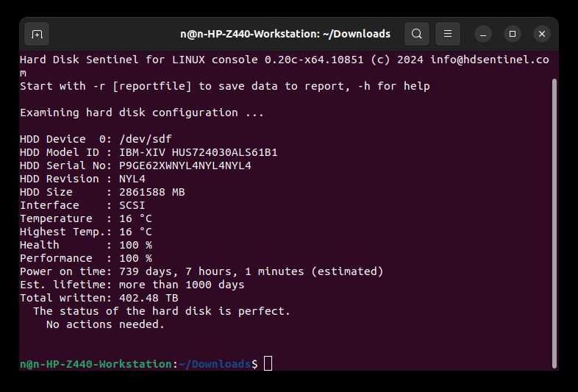Click the window title n@n-HP-Z440-Workstation: ~/Downloads
The width and height of the screenshot is (578, 392).
click(285, 34)
